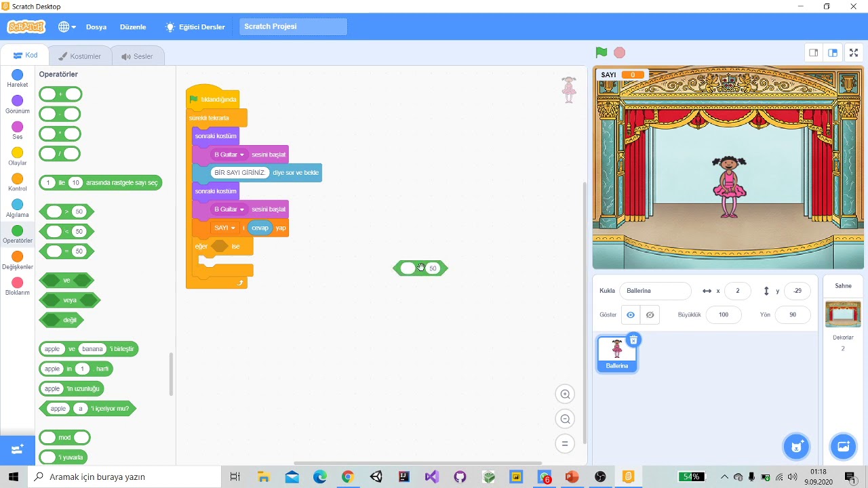
Task: Select the Hareket block category
Action: 18,79
